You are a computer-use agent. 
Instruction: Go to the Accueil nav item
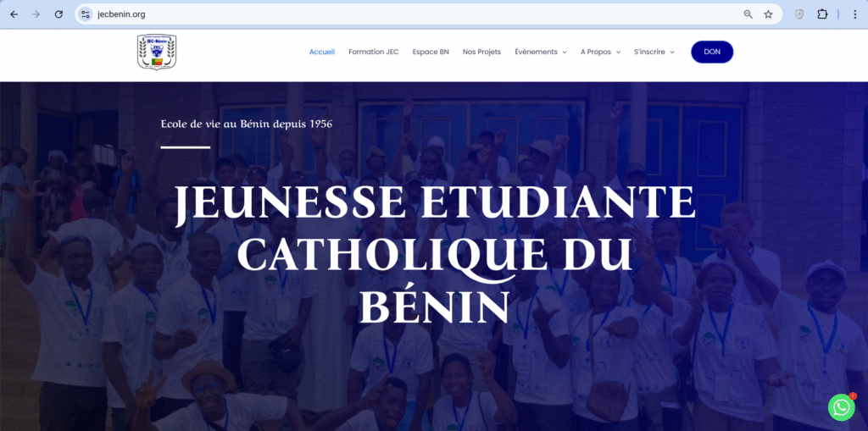tap(322, 52)
